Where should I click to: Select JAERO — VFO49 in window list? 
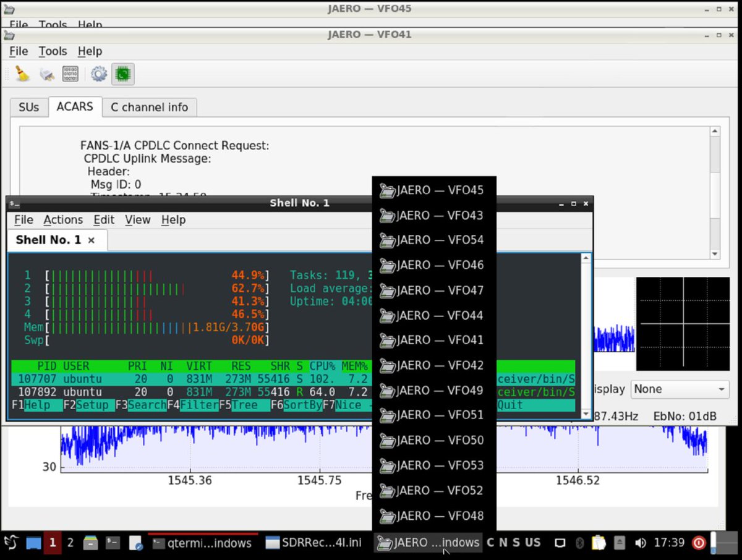coord(434,390)
